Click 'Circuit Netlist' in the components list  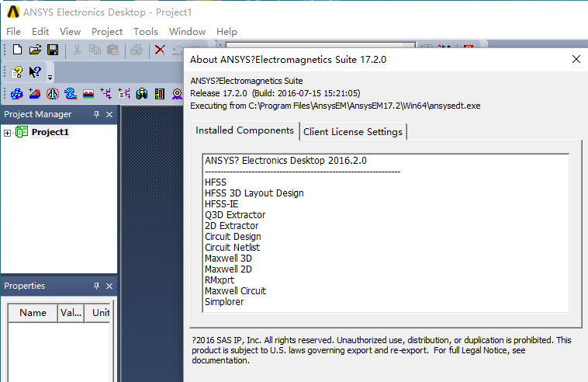click(x=232, y=248)
